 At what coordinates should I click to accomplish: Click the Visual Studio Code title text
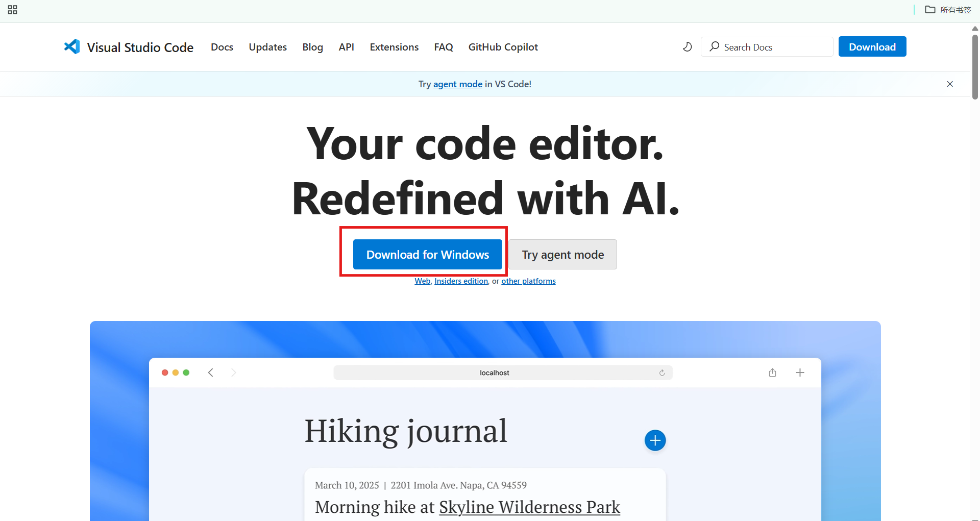point(140,47)
